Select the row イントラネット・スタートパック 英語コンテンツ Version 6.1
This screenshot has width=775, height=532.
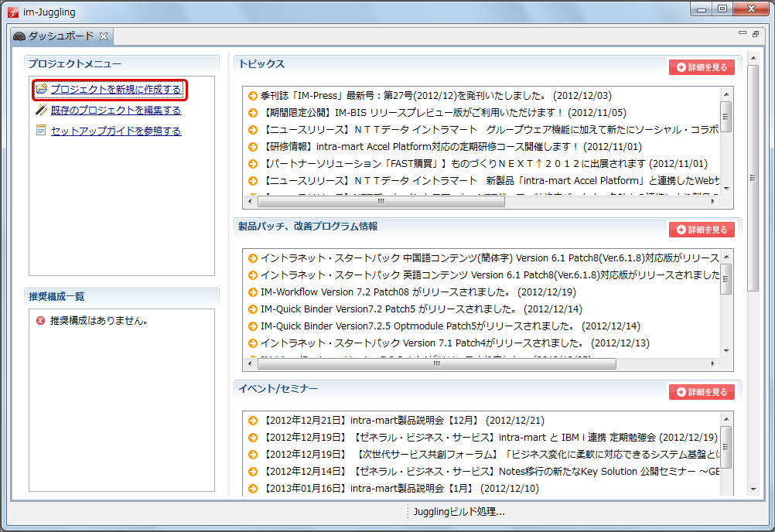[x=483, y=275]
